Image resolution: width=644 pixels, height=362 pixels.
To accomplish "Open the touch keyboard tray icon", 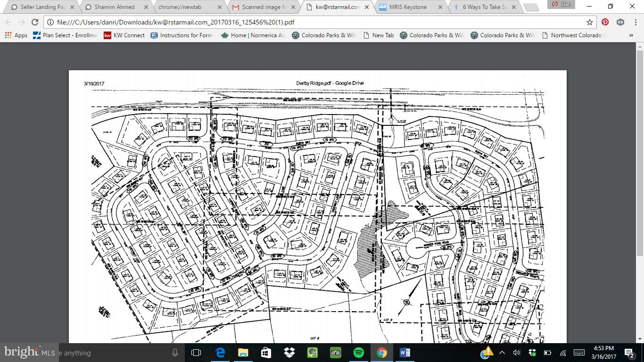I will click(x=579, y=353).
